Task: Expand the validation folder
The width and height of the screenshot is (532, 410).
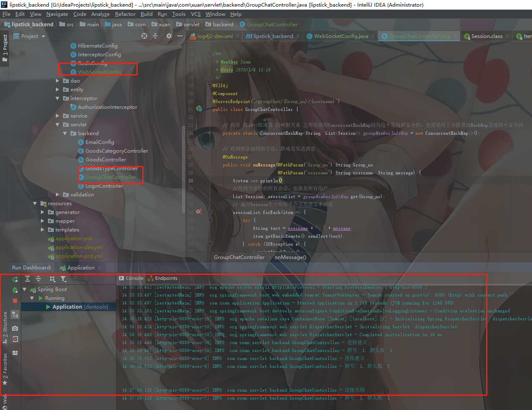Action: [58, 195]
